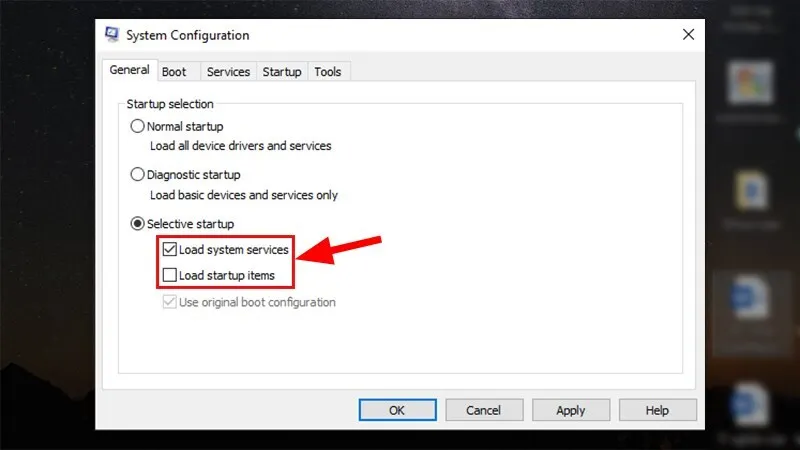Viewport: 800px width, 450px height.
Task: Open the Startup tab
Action: point(282,72)
